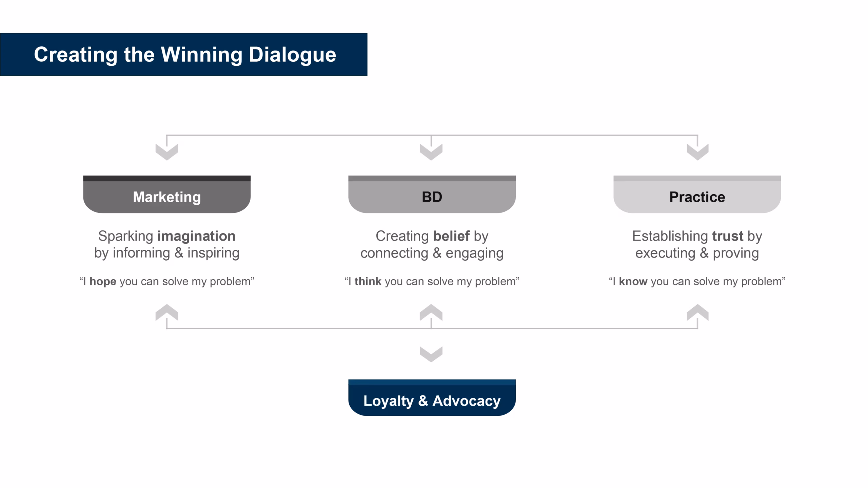The height and width of the screenshot is (488, 868).
Task: Click the dark top stripe of Marketing box
Action: click(167, 178)
